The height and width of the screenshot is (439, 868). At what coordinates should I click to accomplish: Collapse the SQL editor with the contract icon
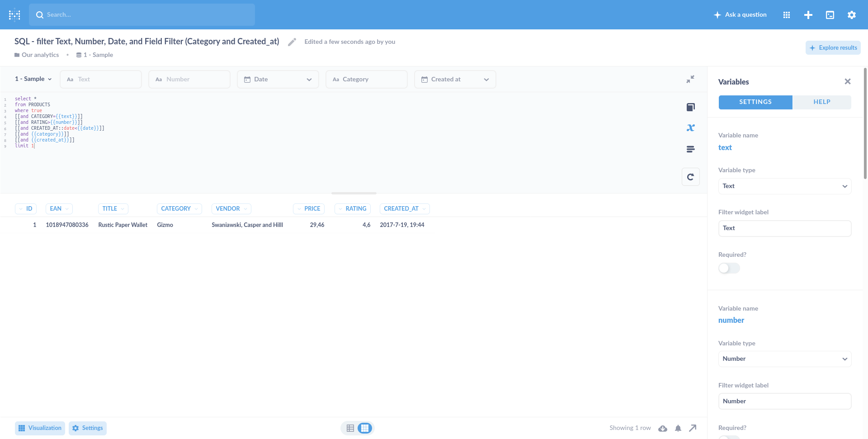pos(690,79)
